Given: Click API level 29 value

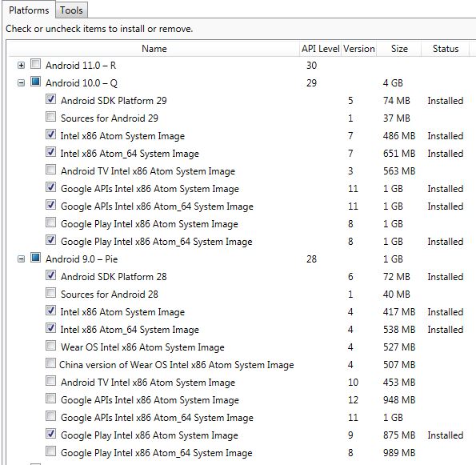Looking at the screenshot, I should (x=311, y=83).
